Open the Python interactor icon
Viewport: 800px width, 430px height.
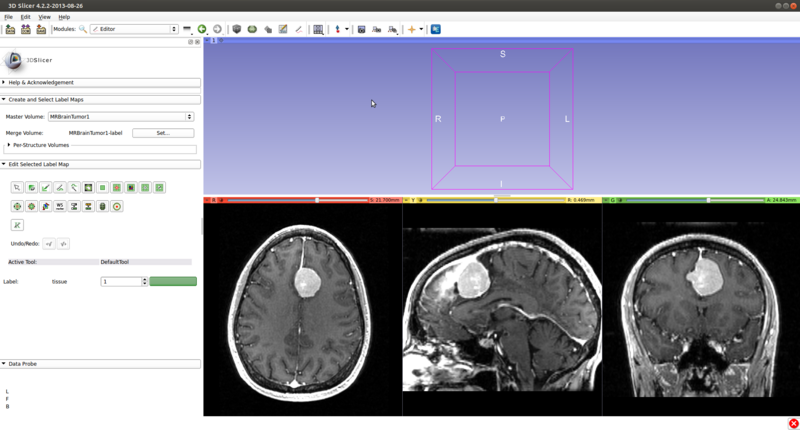(435, 29)
